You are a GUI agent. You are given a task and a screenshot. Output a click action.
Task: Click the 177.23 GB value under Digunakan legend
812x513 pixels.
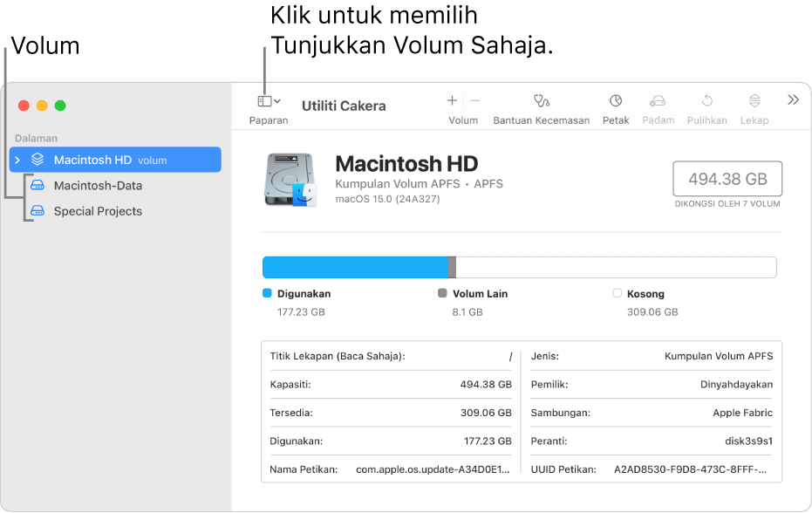pos(301,312)
